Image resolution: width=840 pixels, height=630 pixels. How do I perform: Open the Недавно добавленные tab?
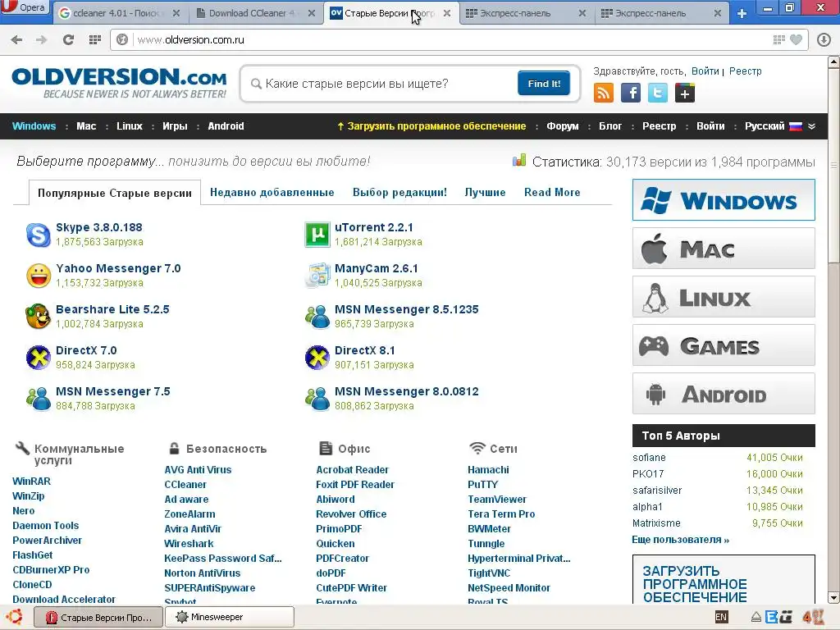(272, 192)
